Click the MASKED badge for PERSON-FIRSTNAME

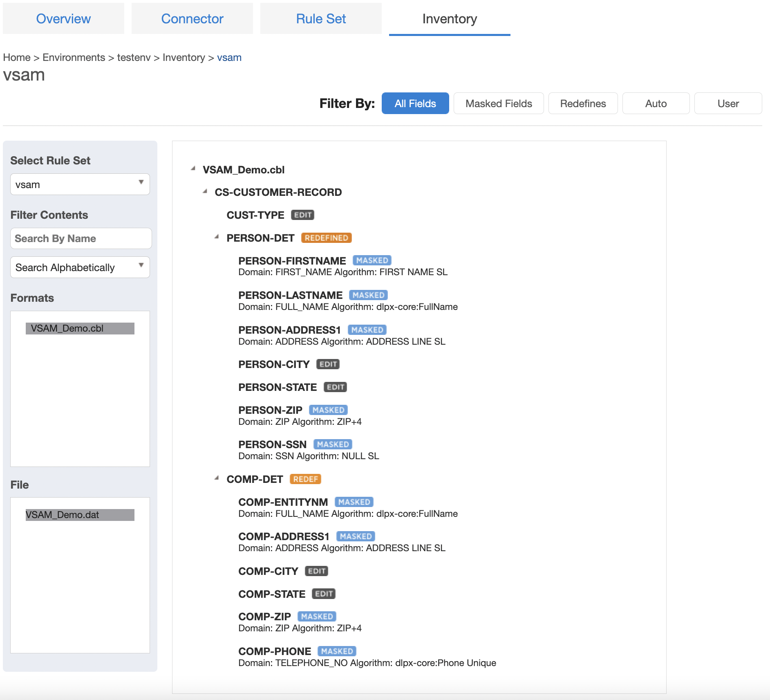tap(372, 260)
